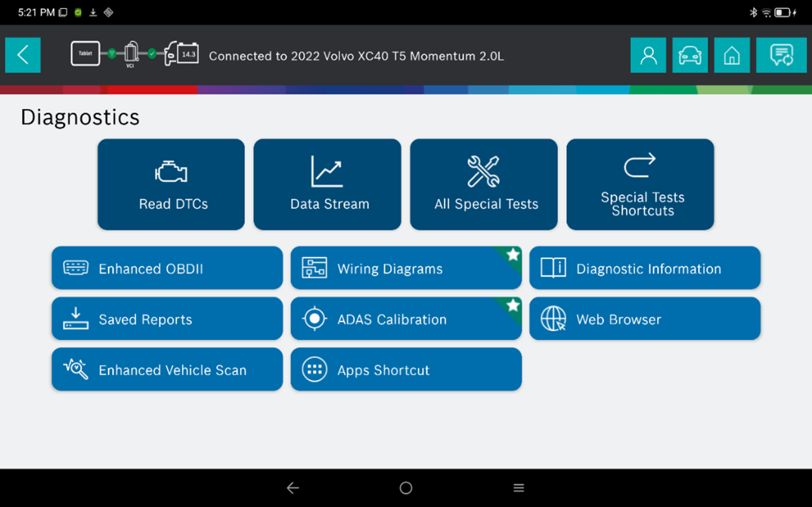
Task: Open the user profile icon
Action: tap(648, 54)
